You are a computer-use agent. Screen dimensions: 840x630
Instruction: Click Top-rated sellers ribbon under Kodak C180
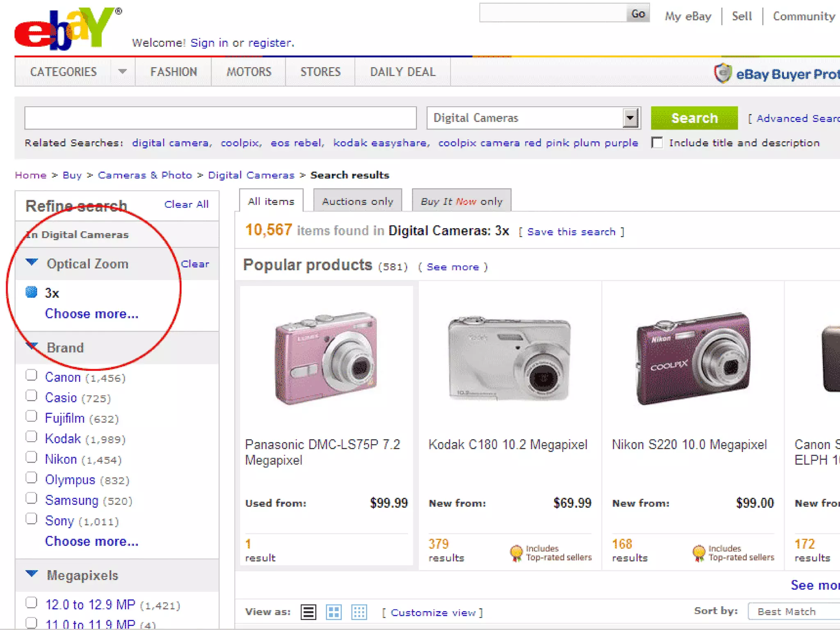point(516,552)
